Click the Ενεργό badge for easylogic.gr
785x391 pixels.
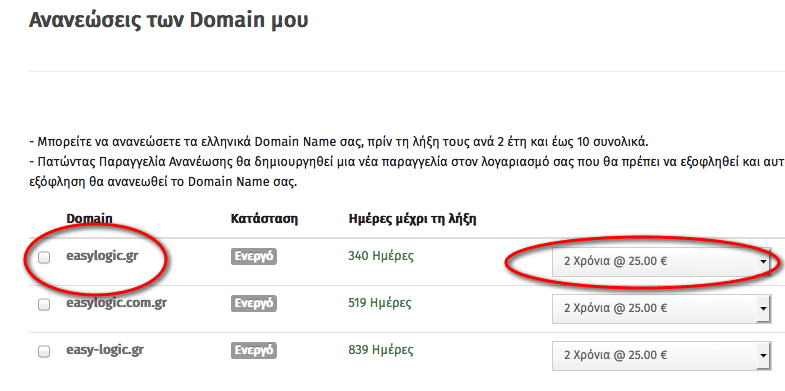tap(254, 257)
